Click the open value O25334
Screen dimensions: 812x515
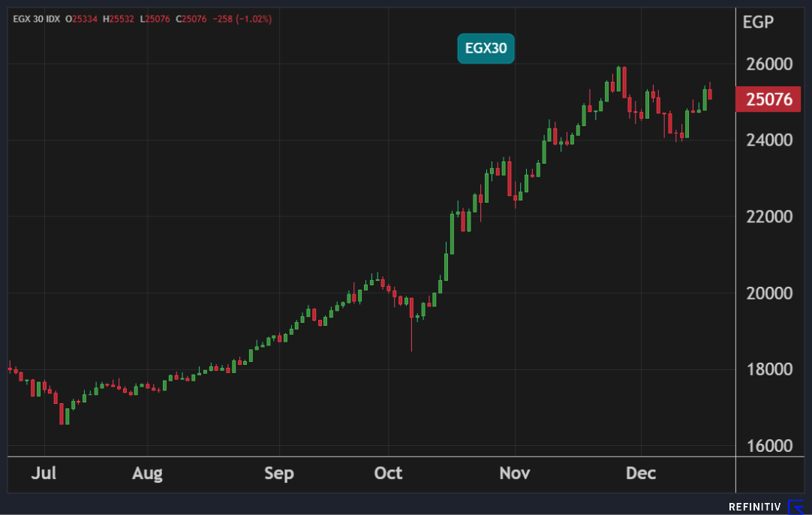[83, 19]
